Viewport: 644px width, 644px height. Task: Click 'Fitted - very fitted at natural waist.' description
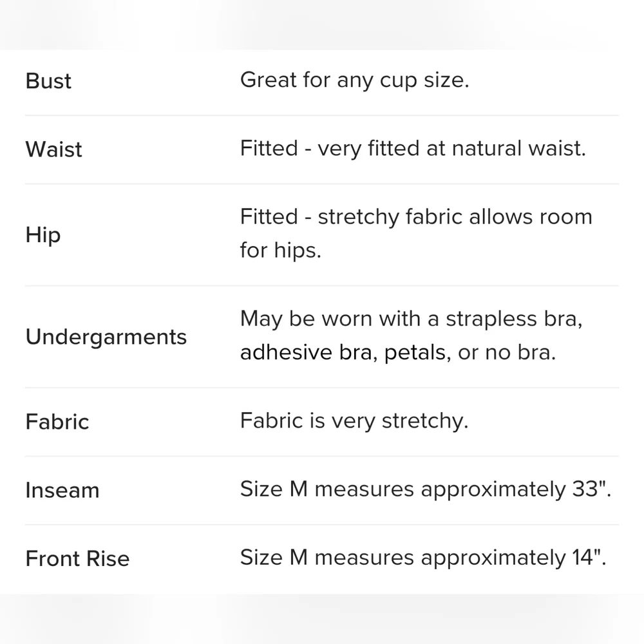413,149
